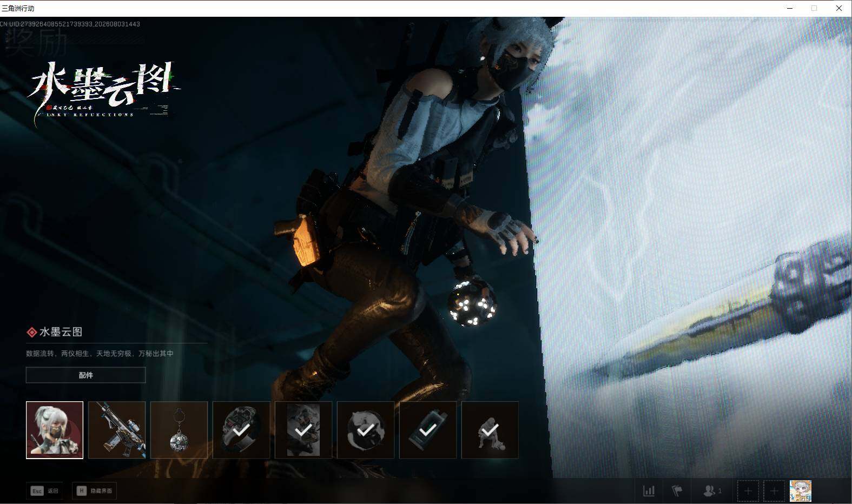The width and height of the screenshot is (852, 504).
Task: Go back with the Esc 返回 button
Action: [44, 490]
